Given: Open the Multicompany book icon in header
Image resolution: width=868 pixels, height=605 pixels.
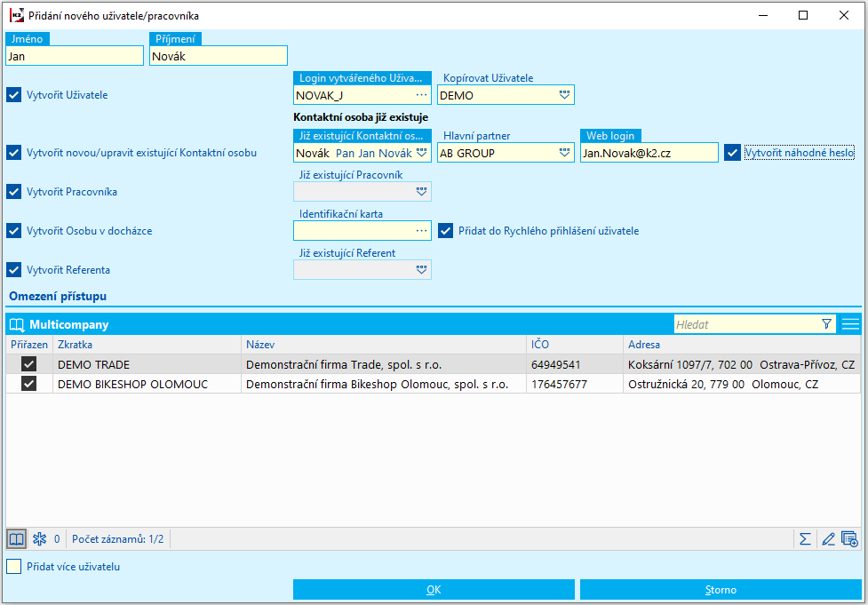Looking at the screenshot, I should [x=17, y=324].
